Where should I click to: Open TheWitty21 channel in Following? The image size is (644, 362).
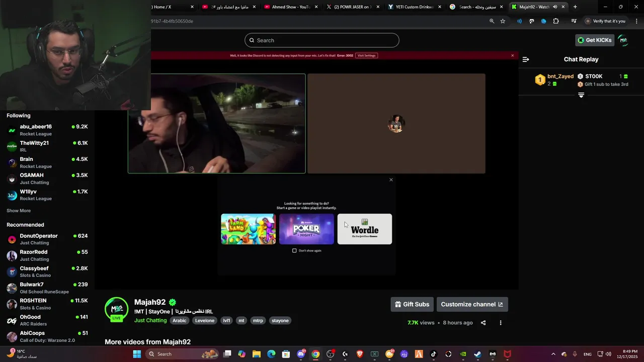[47, 146]
